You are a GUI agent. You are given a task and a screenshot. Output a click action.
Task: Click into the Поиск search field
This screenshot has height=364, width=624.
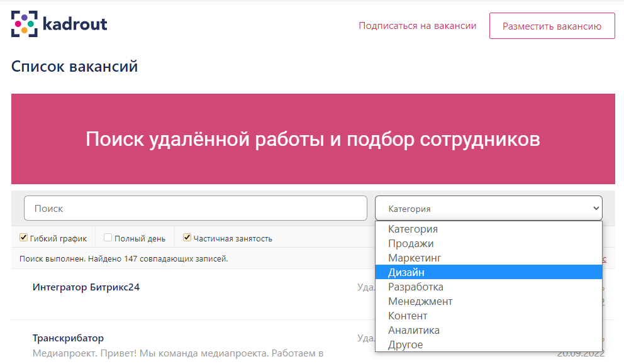click(195, 207)
